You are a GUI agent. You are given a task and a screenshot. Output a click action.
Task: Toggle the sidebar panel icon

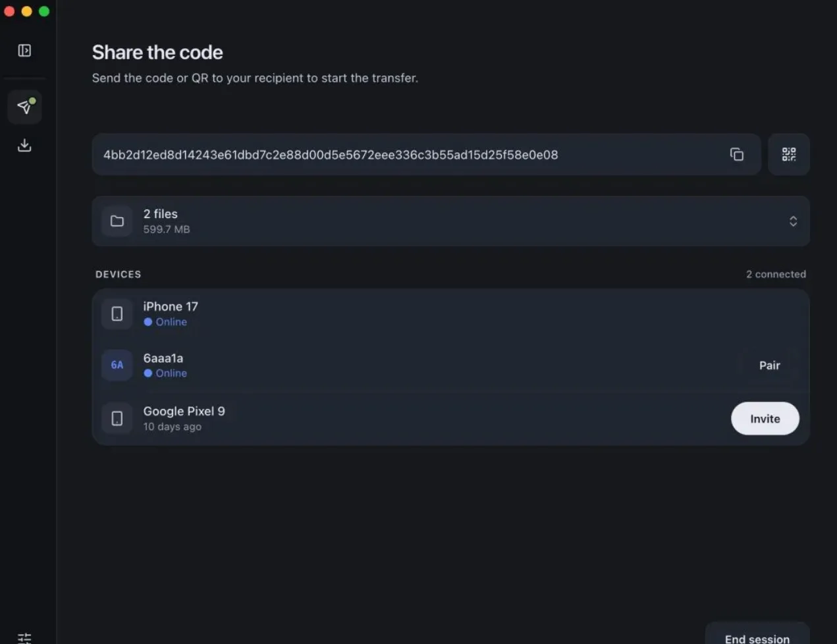pos(24,51)
